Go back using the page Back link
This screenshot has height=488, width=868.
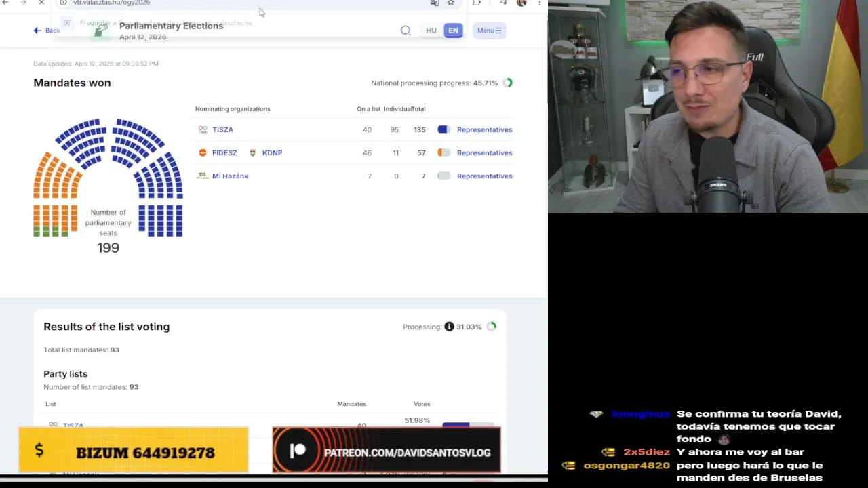pos(47,30)
